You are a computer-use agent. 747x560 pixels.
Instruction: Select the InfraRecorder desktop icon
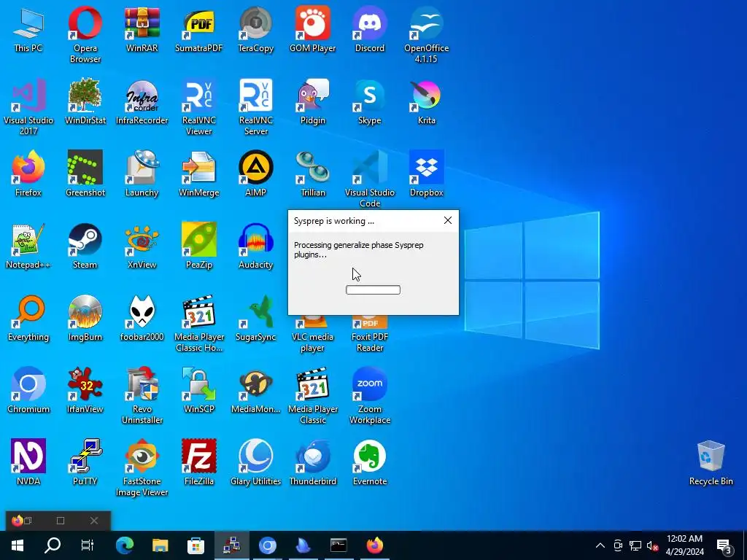(142, 101)
